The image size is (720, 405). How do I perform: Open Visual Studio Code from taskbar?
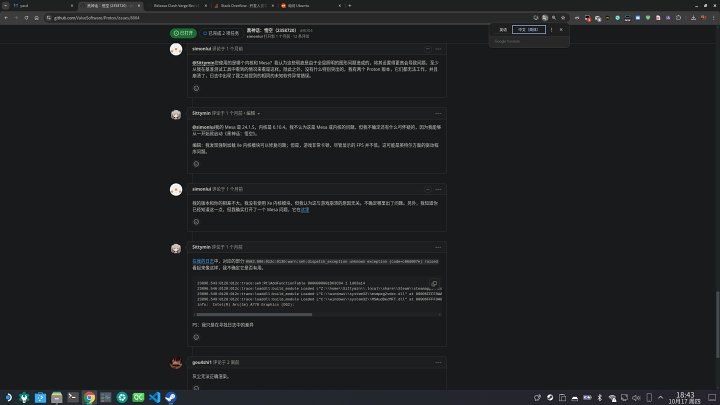point(154,397)
